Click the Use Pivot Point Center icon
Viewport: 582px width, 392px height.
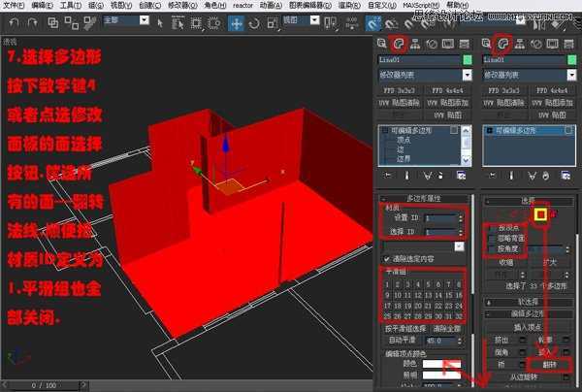tap(330, 23)
